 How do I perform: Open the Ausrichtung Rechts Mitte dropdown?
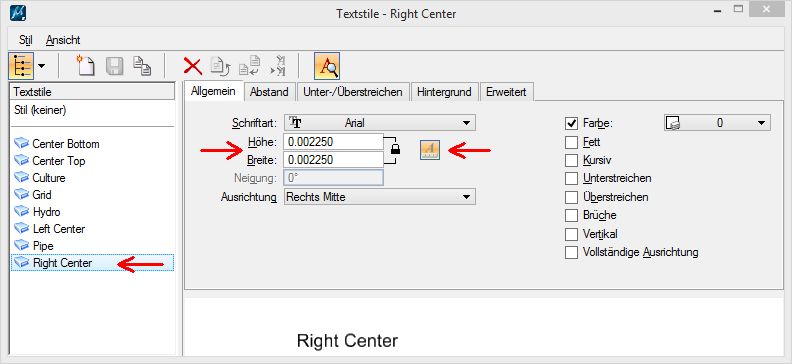point(380,197)
